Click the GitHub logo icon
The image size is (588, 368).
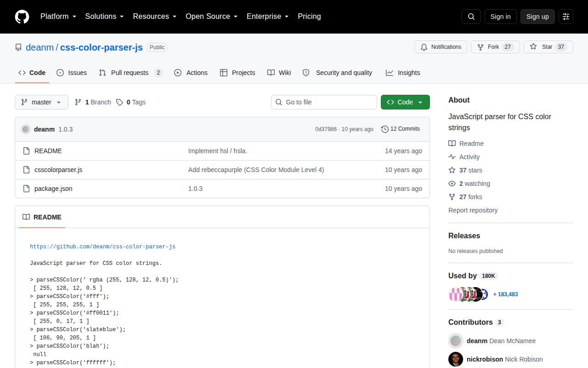[22, 17]
